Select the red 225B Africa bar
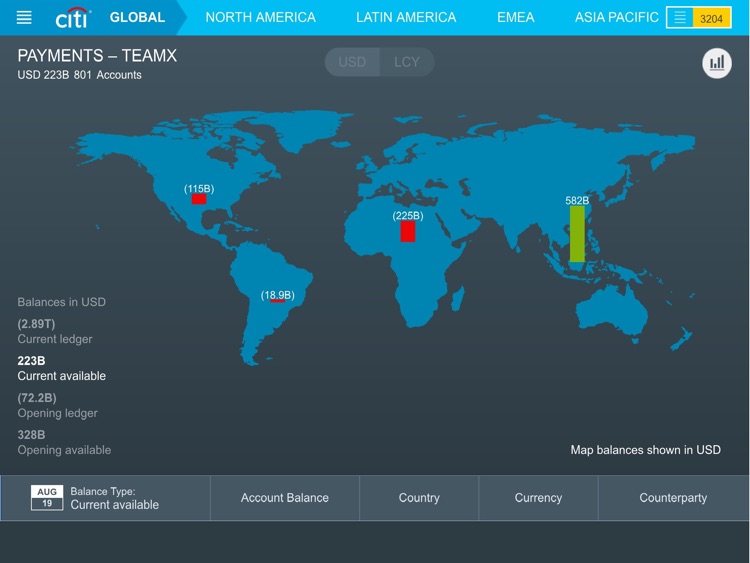 click(x=408, y=231)
